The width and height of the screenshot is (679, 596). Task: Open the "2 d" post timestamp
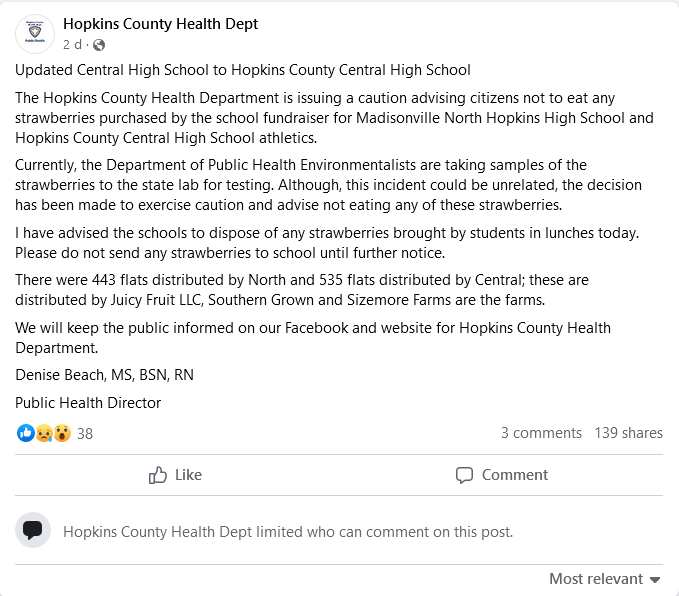coord(72,45)
